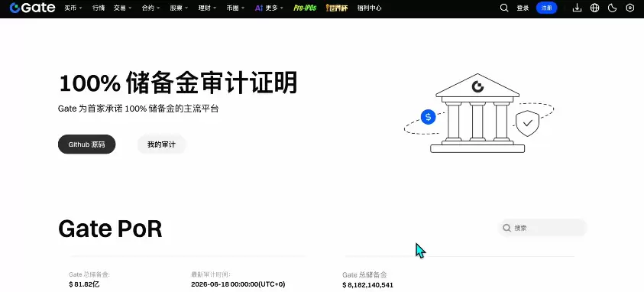Viewport: 644px width, 292px height.
Task: Open the header search magnifier icon
Action: pos(504,8)
